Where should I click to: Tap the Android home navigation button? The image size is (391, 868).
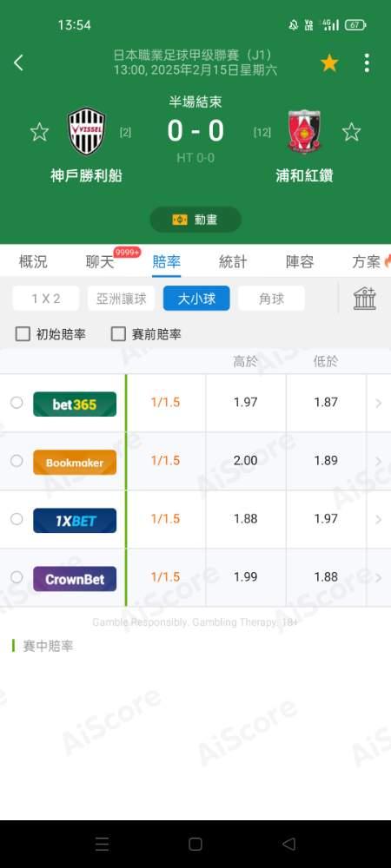195,844
